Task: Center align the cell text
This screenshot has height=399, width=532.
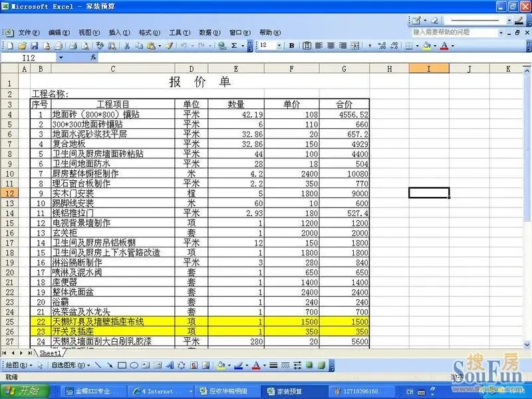Action: click(x=331, y=45)
